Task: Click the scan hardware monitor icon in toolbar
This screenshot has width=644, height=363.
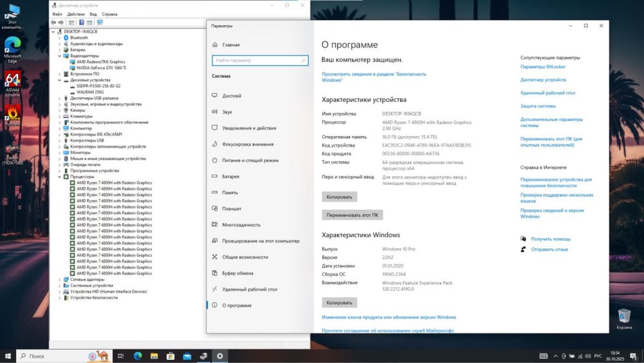Action: (100, 22)
